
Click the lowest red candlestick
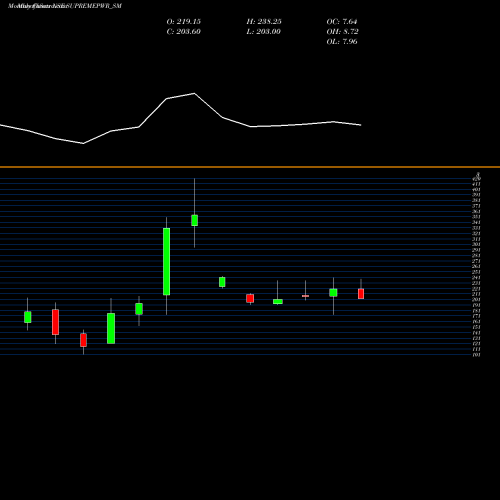click(x=83, y=340)
